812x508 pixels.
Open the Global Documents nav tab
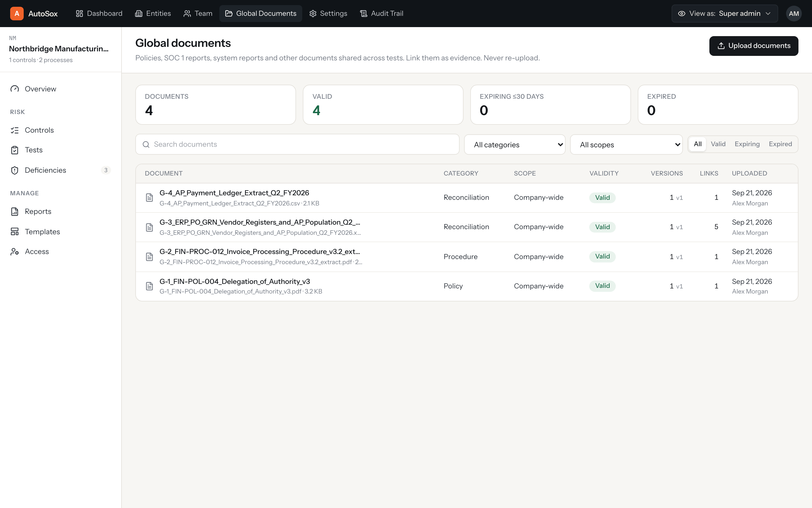tap(261, 14)
